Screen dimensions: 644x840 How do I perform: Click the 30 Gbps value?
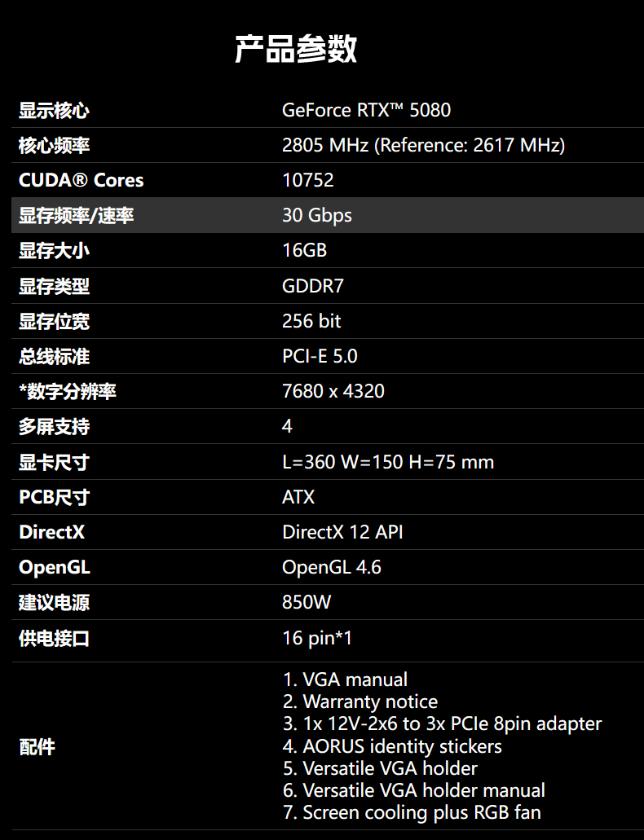[x=317, y=216]
